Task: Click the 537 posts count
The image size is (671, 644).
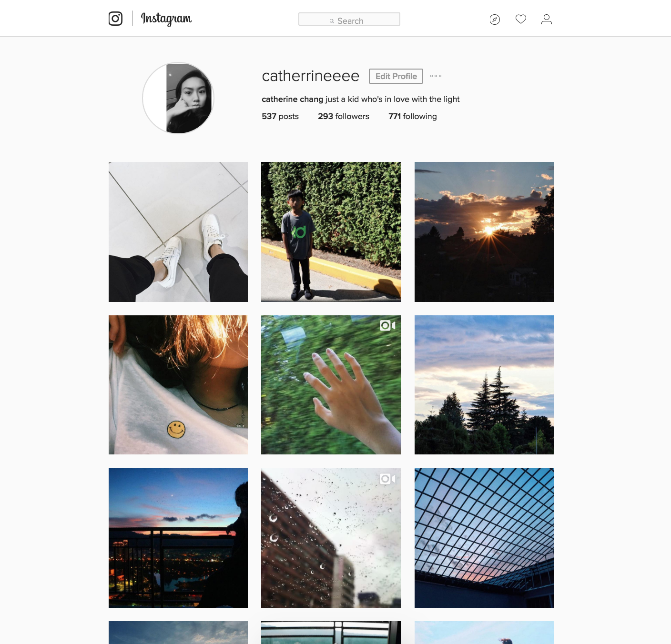Action: click(280, 116)
